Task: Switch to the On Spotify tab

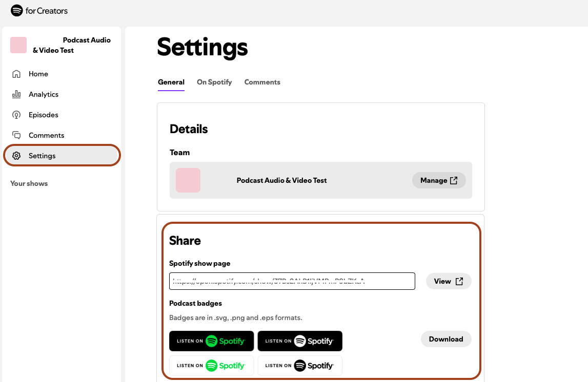Action: [214, 82]
